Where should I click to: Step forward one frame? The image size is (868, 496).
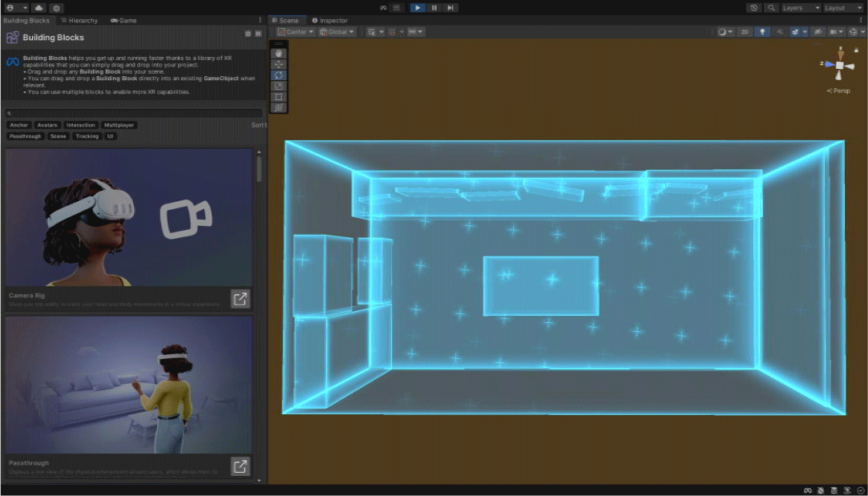(x=450, y=8)
